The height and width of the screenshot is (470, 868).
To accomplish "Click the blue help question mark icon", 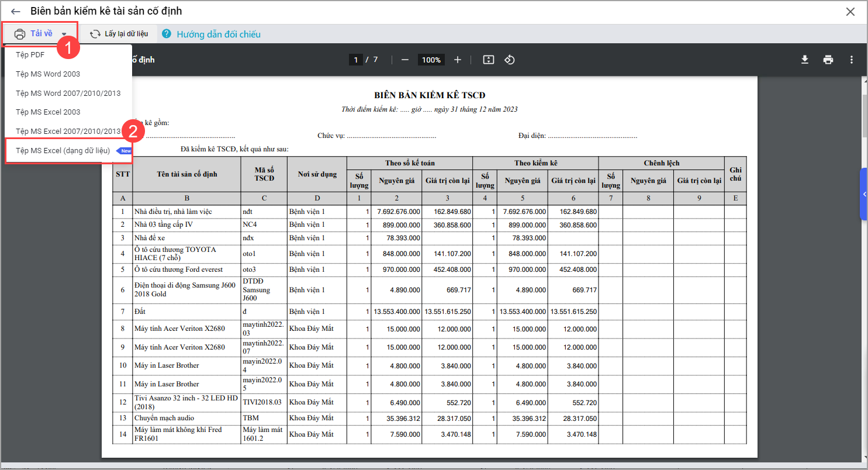I will pyautogui.click(x=167, y=34).
